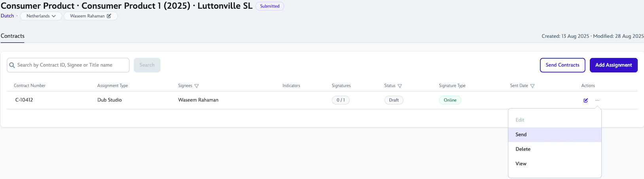Click the Draft status badge
Viewport: 644px width, 179px height.
[394, 100]
